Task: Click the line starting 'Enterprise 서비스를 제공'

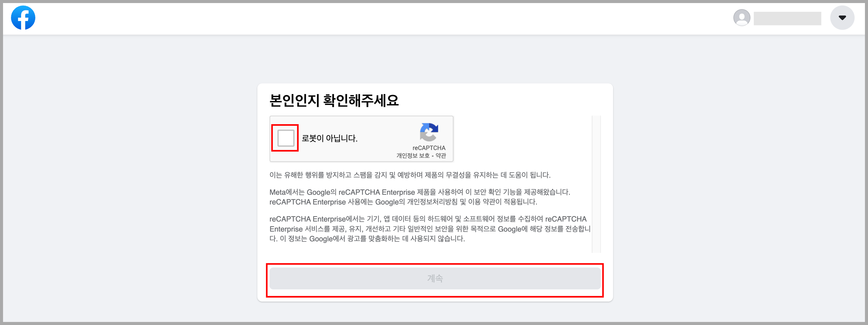Action: pyautogui.click(x=429, y=229)
